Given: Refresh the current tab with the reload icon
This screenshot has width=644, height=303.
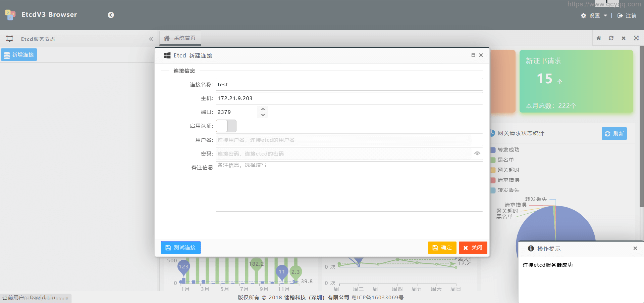Looking at the screenshot, I should point(611,38).
